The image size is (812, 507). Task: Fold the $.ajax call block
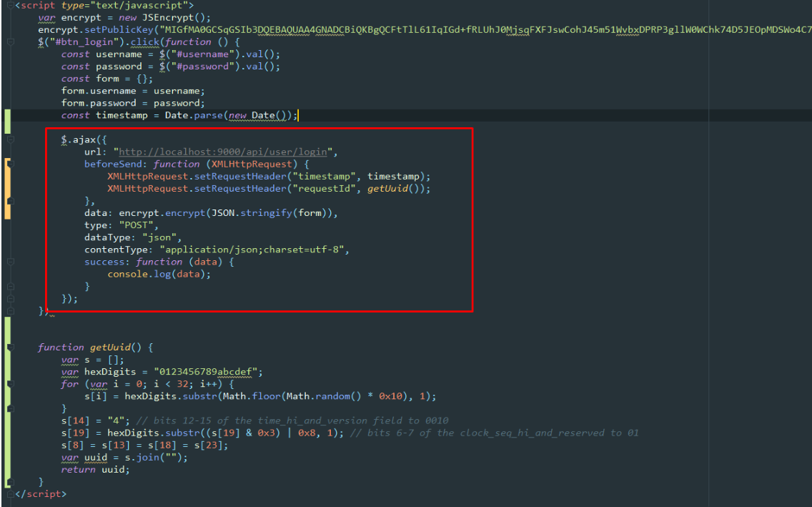(x=10, y=139)
